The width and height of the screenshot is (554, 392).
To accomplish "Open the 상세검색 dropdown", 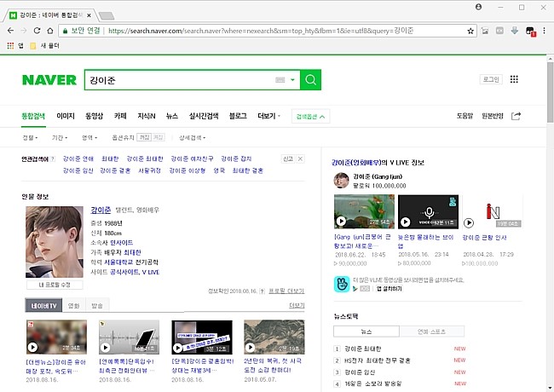I will (x=192, y=138).
